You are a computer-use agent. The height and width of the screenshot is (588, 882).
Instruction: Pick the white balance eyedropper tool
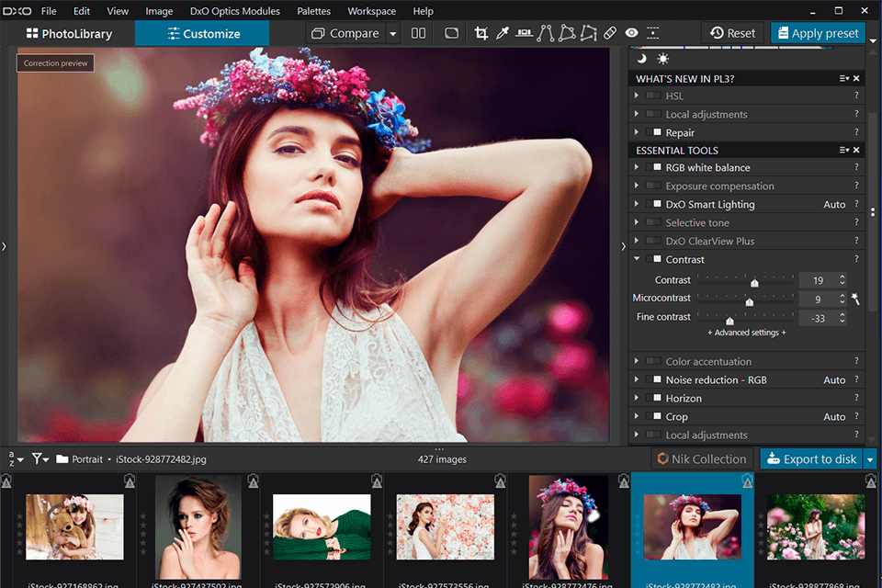(502, 33)
